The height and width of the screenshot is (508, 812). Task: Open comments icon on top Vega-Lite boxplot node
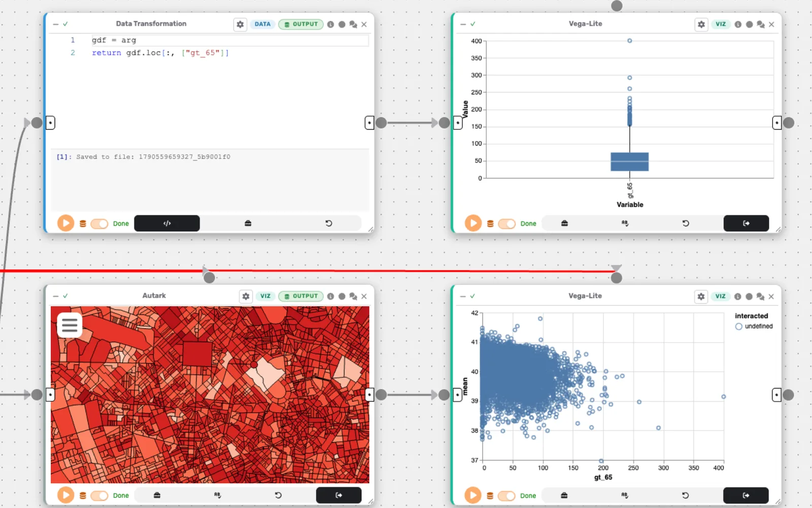760,24
